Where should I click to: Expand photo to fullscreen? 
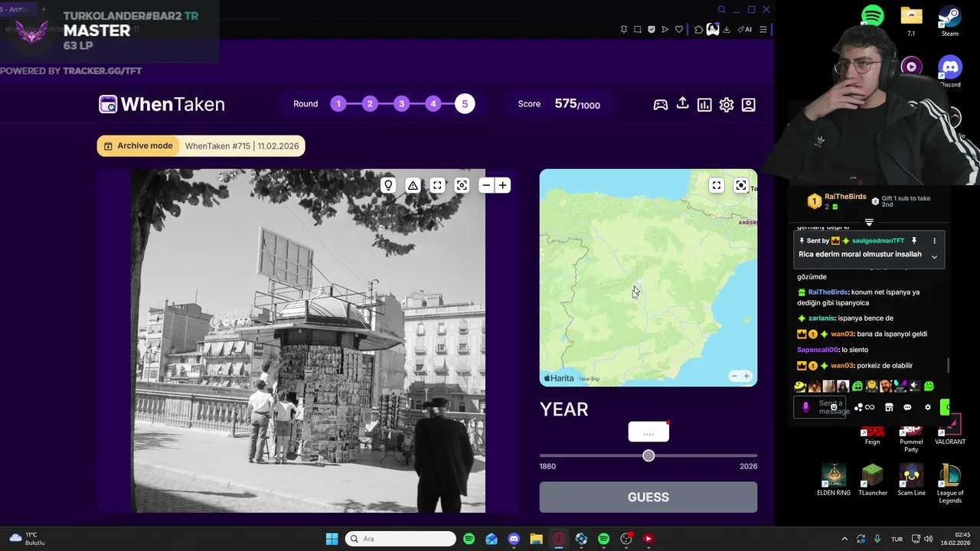[437, 185]
